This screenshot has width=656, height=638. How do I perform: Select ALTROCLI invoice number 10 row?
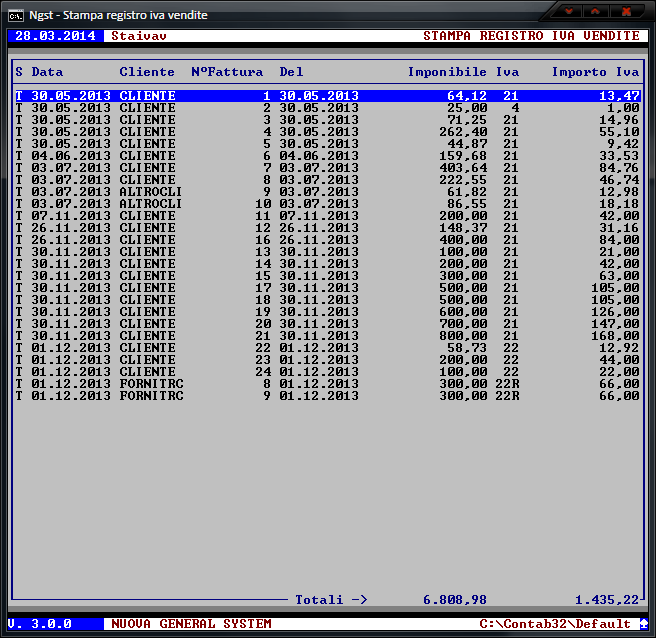tap(327, 204)
